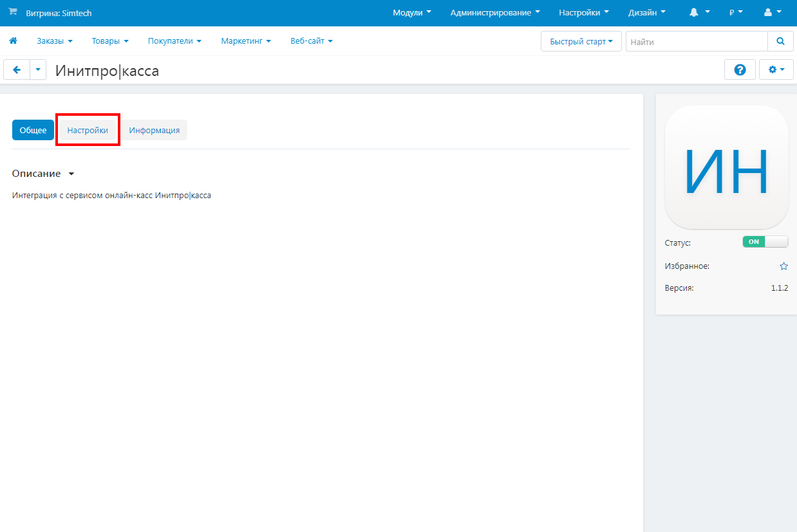Click the large ИН module logo
The width and height of the screenshot is (797, 532).
pos(726,167)
